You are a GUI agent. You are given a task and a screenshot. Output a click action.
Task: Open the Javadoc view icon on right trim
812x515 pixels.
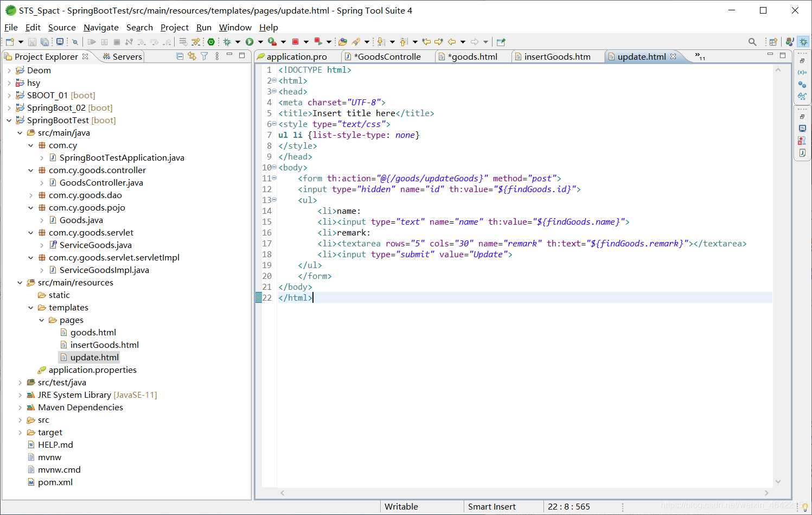click(x=802, y=153)
